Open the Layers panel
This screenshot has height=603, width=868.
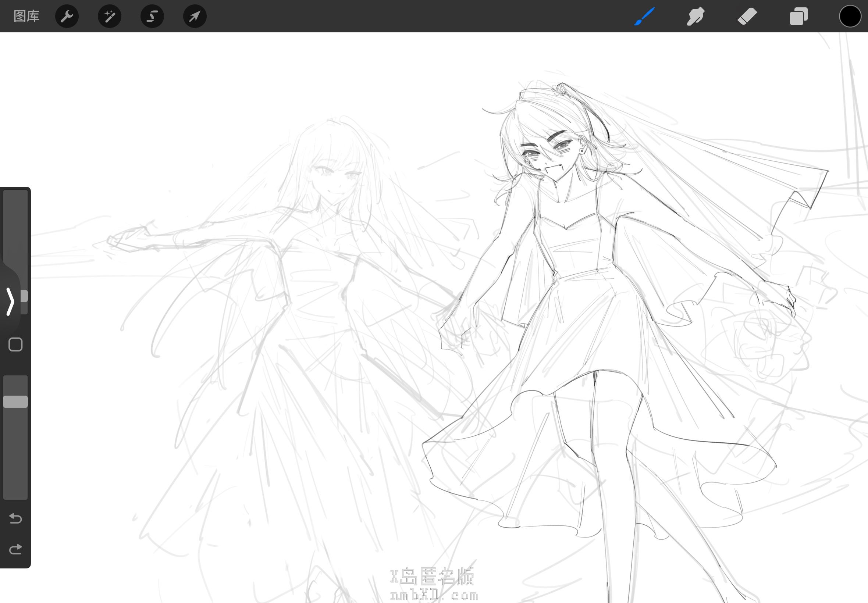coord(798,16)
